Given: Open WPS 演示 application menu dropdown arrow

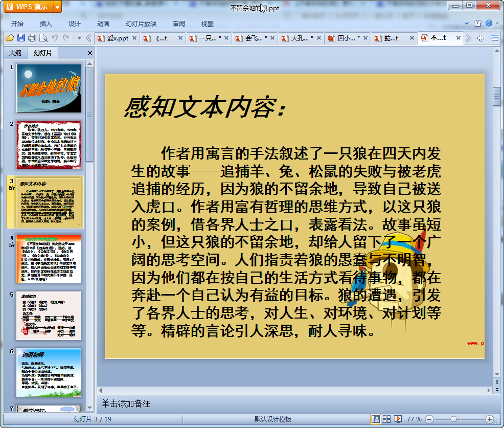Looking at the screenshot, I should [58, 7].
